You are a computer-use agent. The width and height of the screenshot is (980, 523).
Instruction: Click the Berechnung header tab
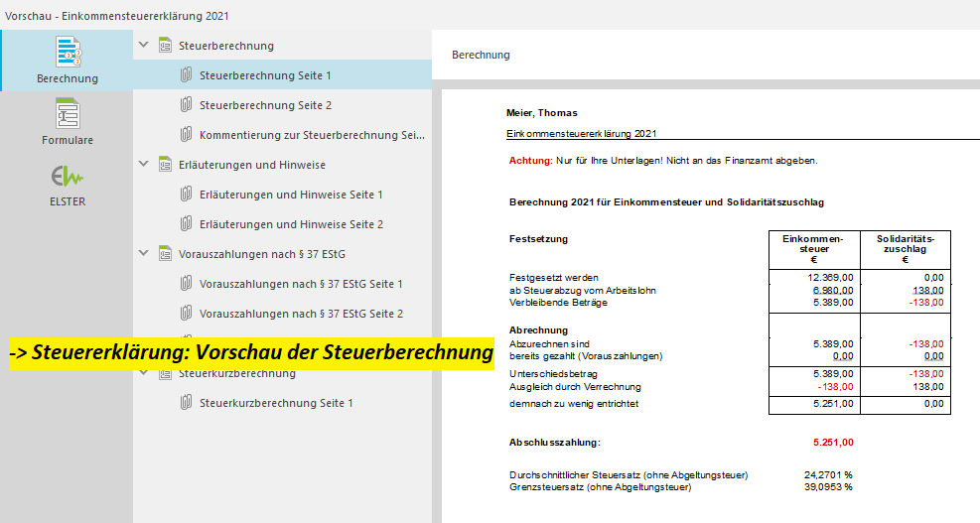481,56
